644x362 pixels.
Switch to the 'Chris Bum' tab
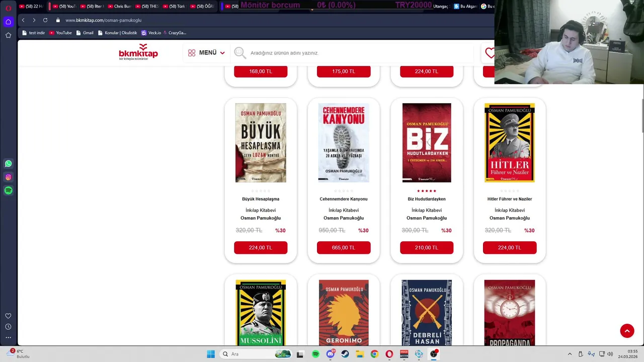(119, 7)
